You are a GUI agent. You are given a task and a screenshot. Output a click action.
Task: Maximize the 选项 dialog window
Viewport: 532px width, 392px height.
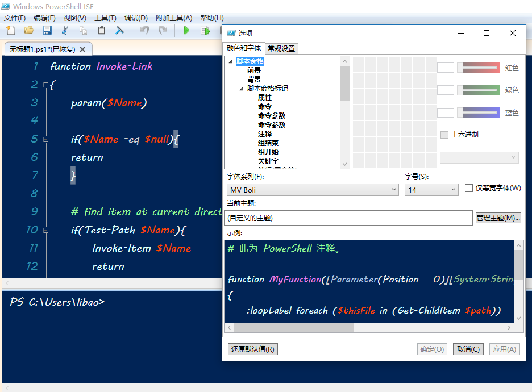click(x=487, y=33)
